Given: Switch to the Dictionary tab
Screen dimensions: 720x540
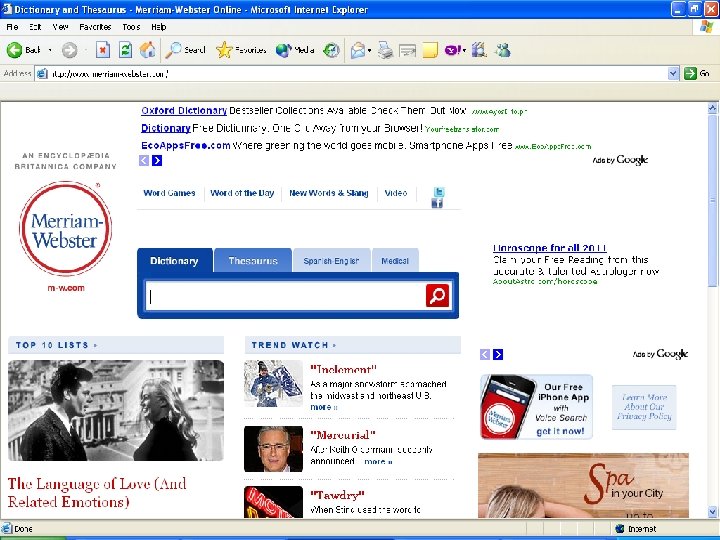Looking at the screenshot, I should [174, 261].
